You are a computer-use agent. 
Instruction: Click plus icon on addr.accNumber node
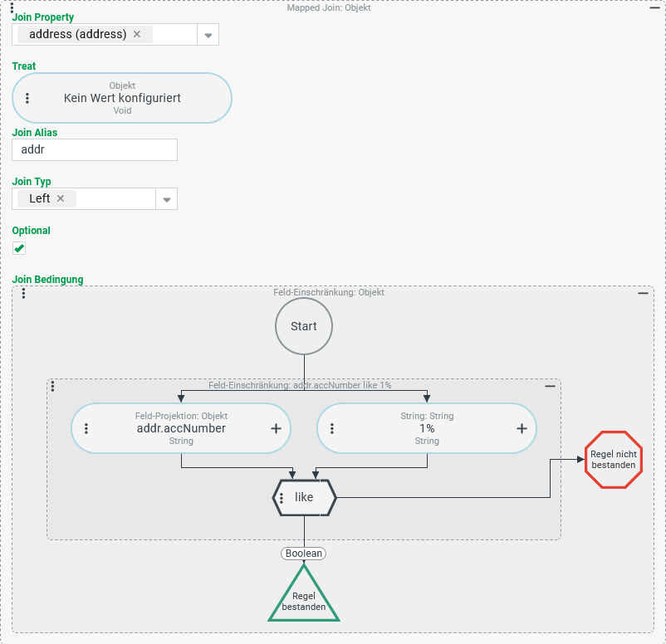click(x=276, y=429)
